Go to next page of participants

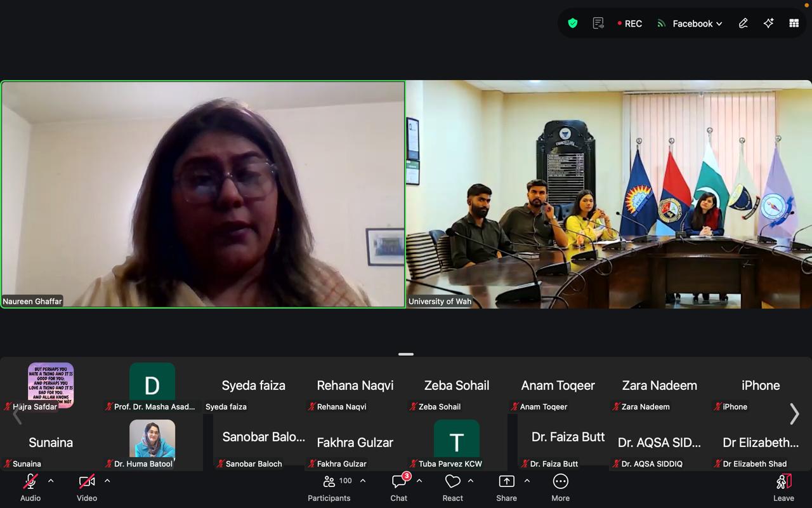[x=794, y=414]
